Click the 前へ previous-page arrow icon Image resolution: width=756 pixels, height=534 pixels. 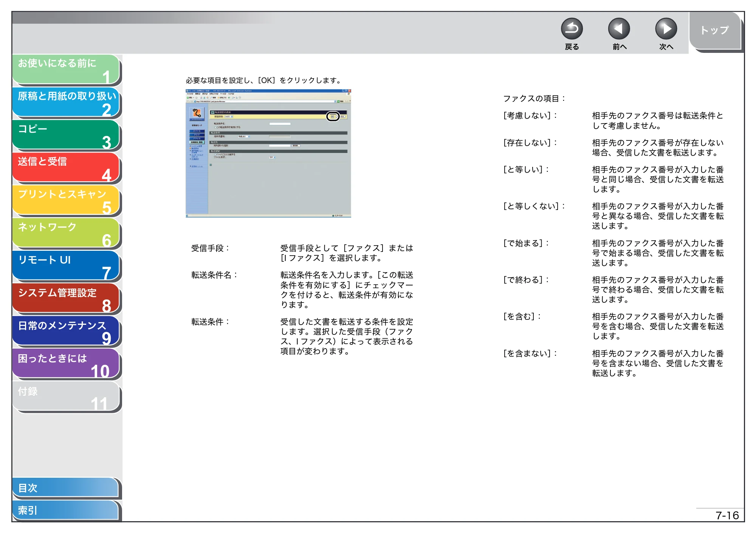(x=619, y=29)
